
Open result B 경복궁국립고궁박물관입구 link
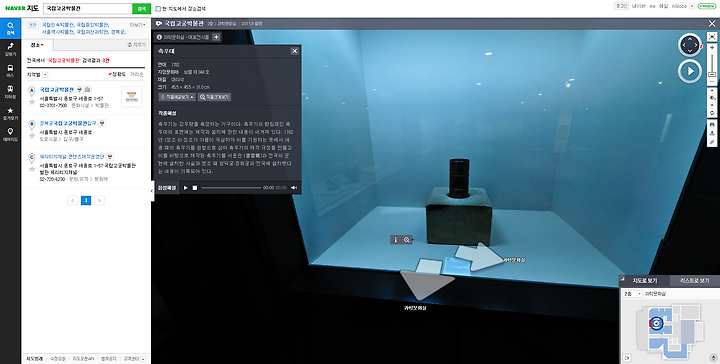68,123
